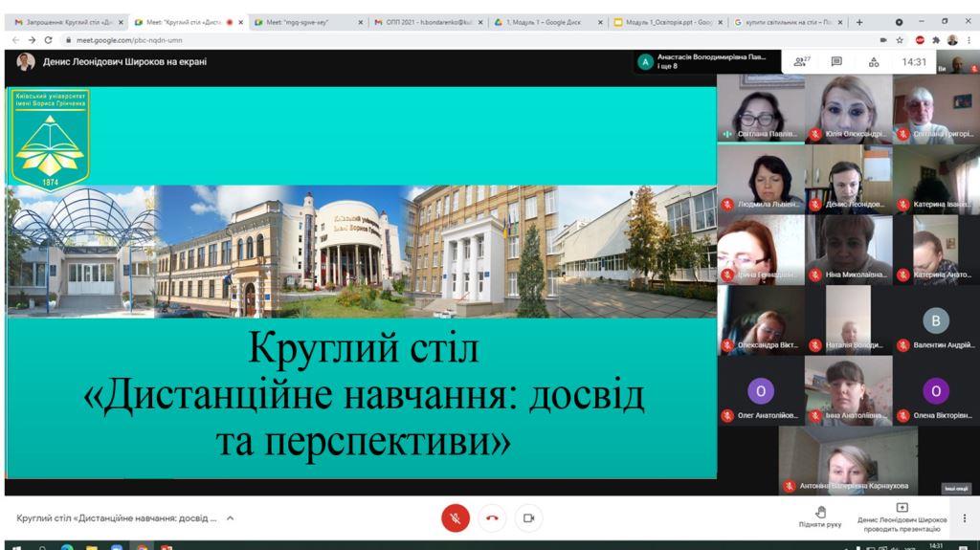Expand meeting details chevron next to title
The width and height of the screenshot is (980, 550).
point(230,518)
